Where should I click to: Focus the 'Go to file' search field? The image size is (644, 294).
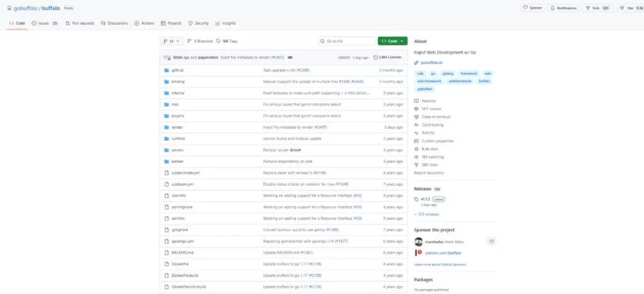pos(346,41)
